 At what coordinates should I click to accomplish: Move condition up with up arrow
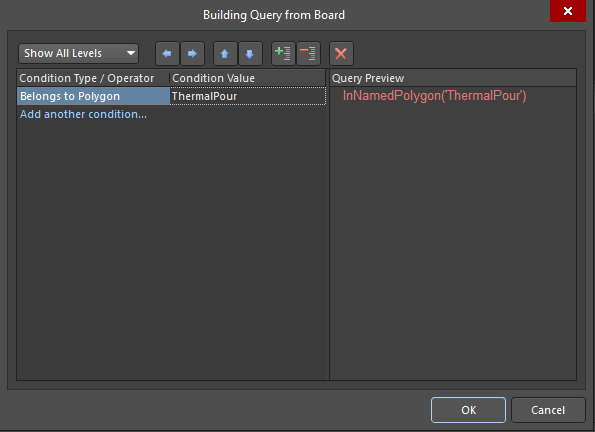tap(225, 54)
